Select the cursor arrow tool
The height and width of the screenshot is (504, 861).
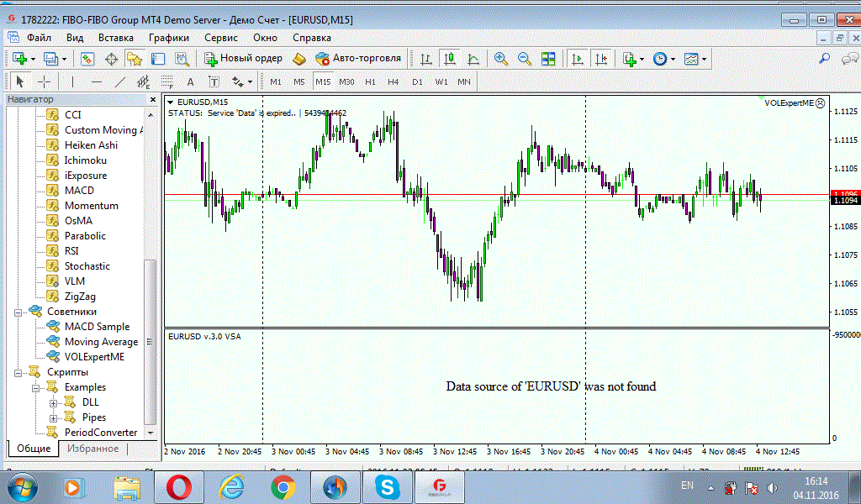20,81
